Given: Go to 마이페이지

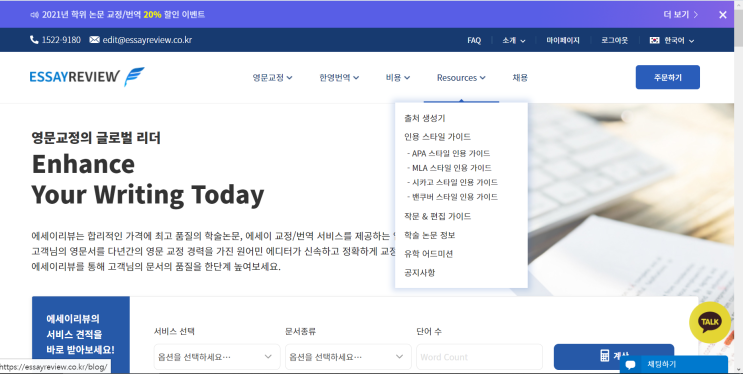Looking at the screenshot, I should (x=563, y=40).
